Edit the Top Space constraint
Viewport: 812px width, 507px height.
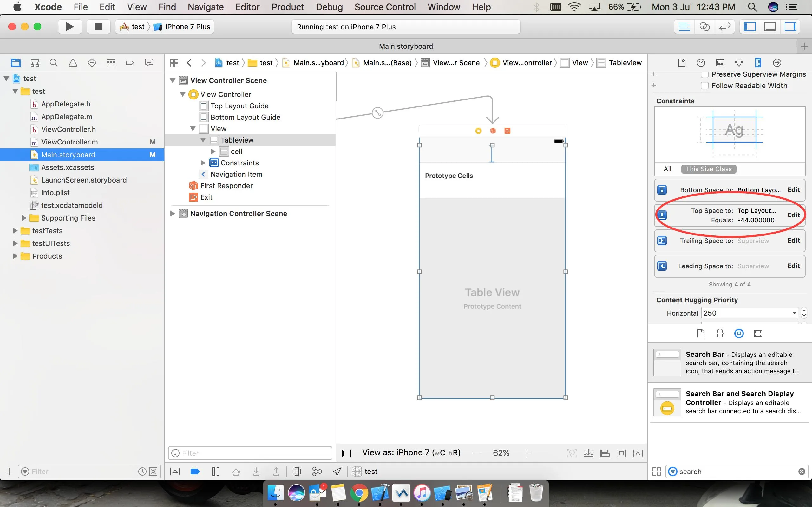(793, 215)
